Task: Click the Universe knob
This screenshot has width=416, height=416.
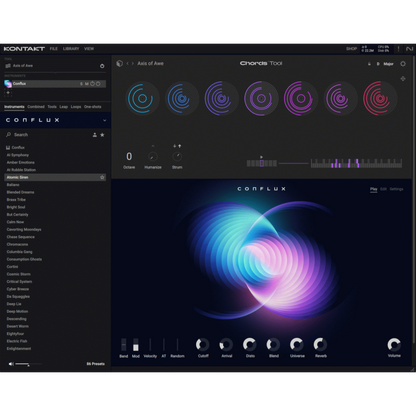Action: [297, 345]
